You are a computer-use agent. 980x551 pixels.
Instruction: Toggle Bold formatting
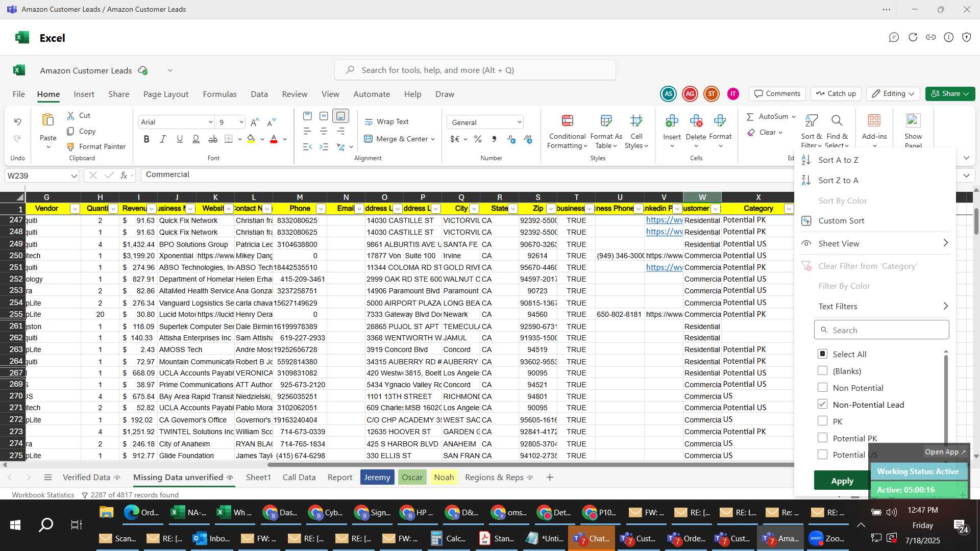pyautogui.click(x=146, y=139)
